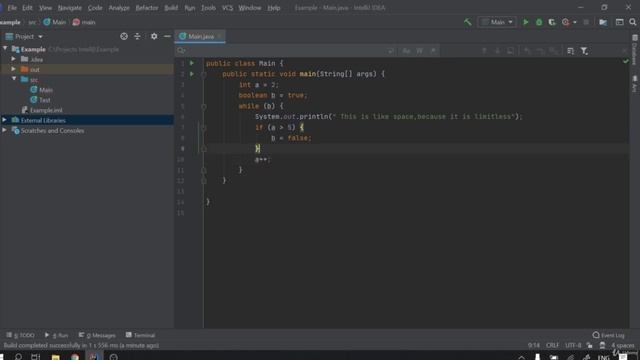The height and width of the screenshot is (360, 640).
Task: Toggle the icon left of 4 spaces
Action: tap(602, 345)
